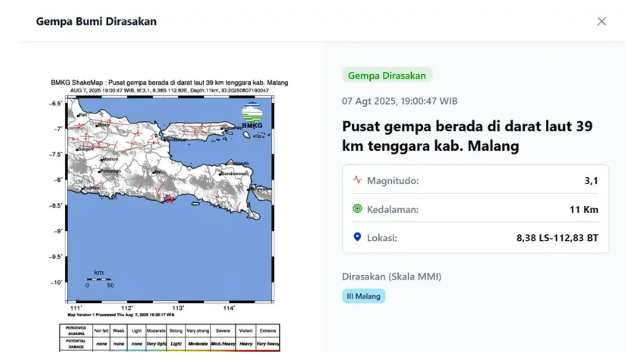The width and height of the screenshot is (644, 362).
Task: Click the earthquake title headline text
Action: coord(467,136)
